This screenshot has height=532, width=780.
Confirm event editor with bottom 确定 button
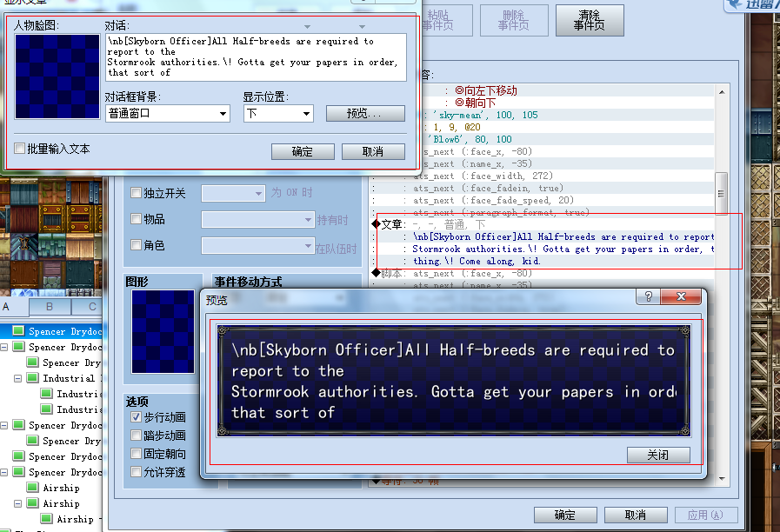565,515
